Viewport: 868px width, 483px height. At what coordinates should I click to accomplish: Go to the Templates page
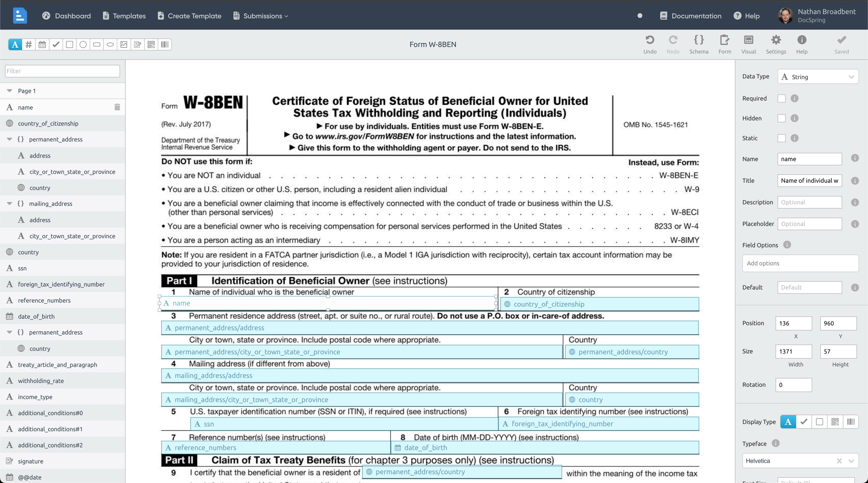(x=124, y=16)
